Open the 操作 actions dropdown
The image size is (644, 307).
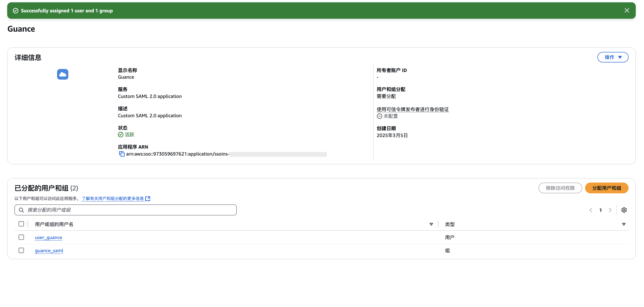[x=613, y=57]
